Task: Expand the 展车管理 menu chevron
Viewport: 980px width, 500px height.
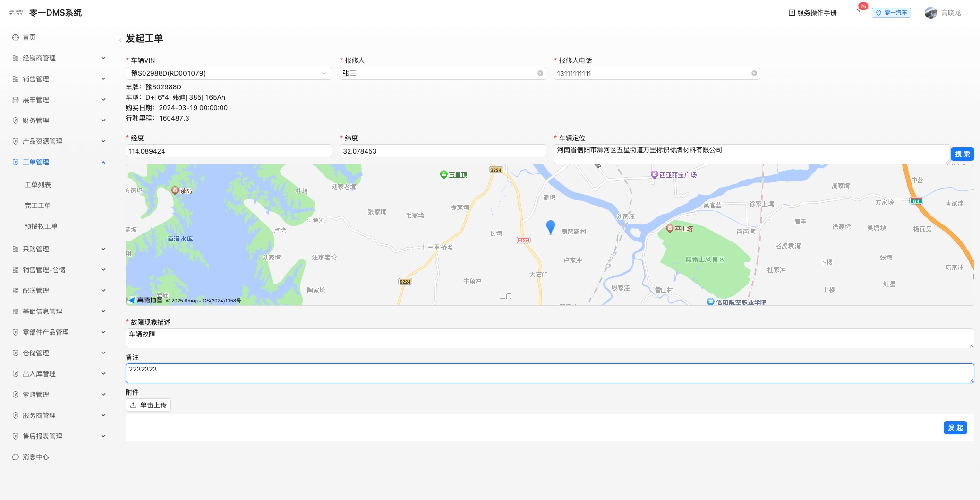Action: click(103, 100)
